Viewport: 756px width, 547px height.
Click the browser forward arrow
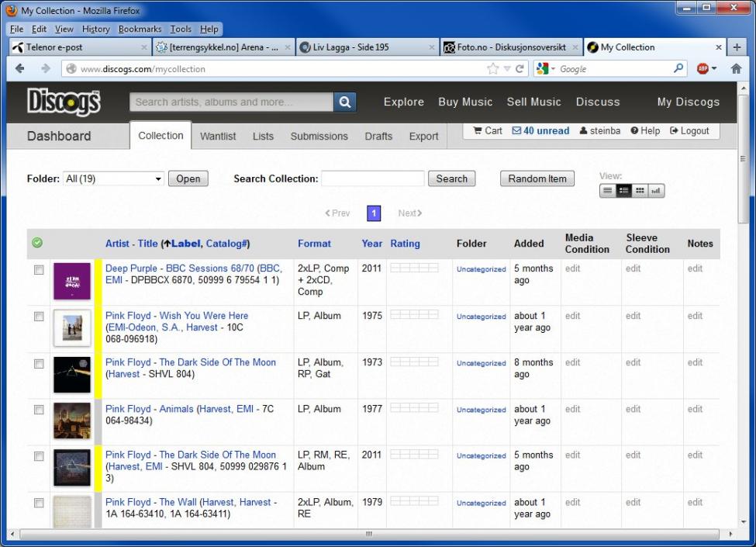[x=46, y=68]
